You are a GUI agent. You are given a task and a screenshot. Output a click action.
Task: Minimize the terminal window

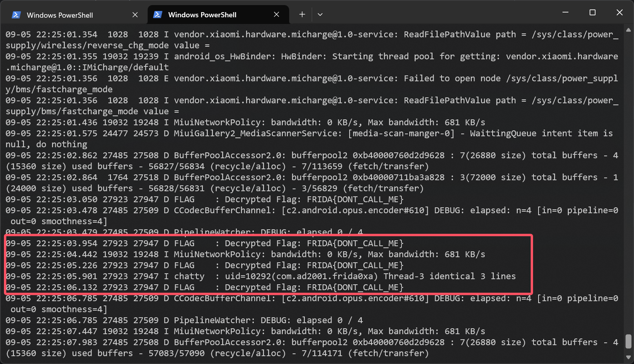coord(566,13)
